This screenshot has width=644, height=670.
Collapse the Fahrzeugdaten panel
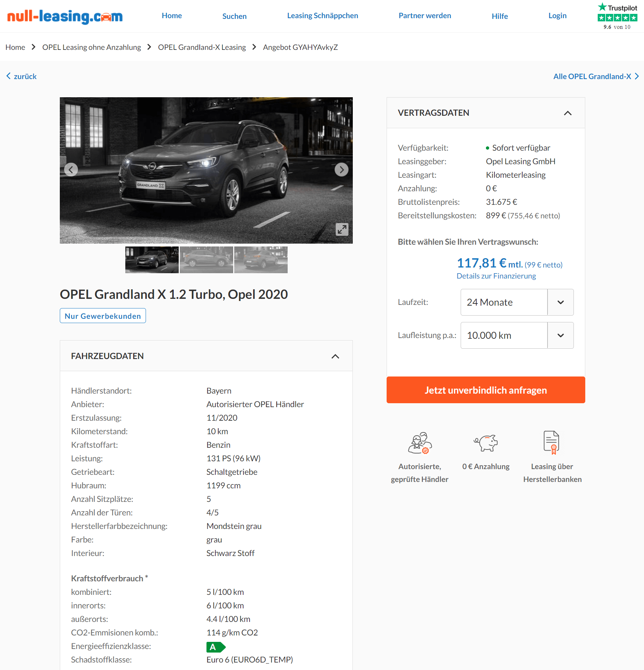[335, 356]
